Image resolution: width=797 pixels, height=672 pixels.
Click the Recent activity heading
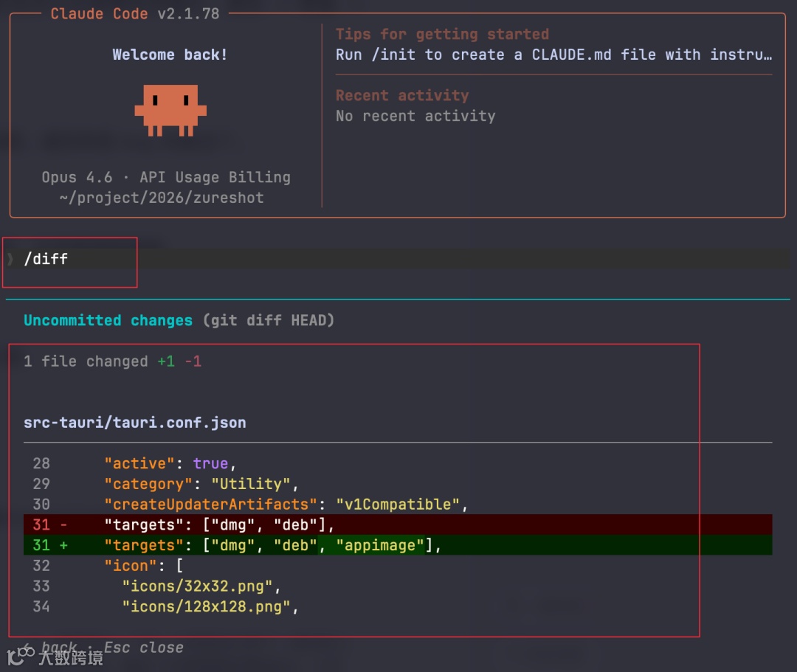click(x=402, y=95)
